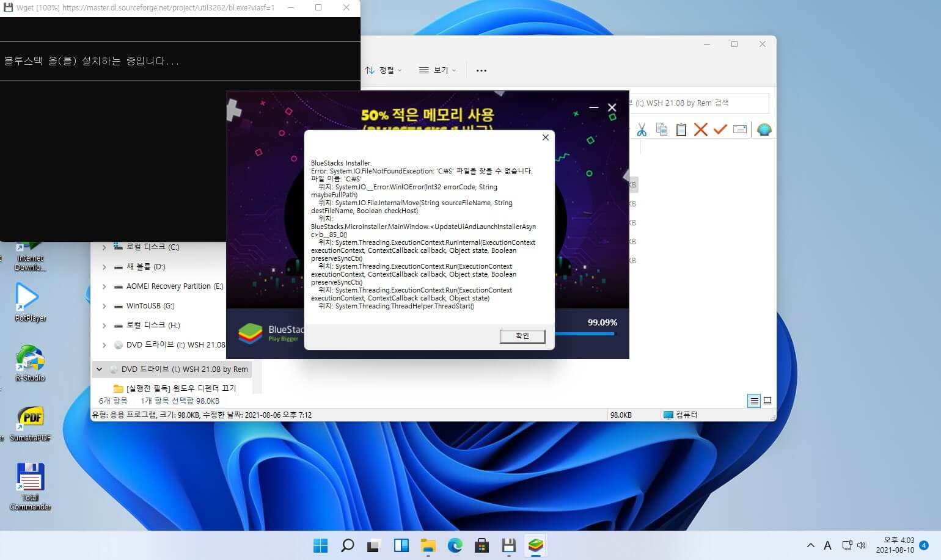Viewport: 941px width, 560px height.
Task: Click the Copy icon in Explorer toolbar
Action: tap(661, 129)
